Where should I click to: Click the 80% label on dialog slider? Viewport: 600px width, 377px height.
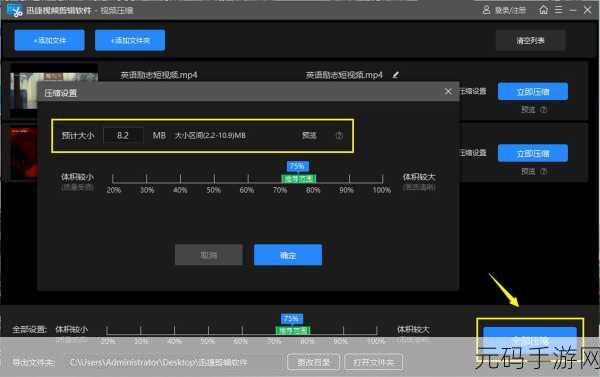(x=313, y=190)
